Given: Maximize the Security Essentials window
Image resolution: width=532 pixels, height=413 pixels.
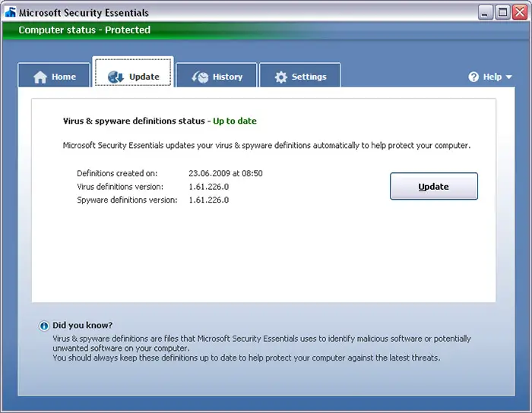Looking at the screenshot, I should coord(502,13).
